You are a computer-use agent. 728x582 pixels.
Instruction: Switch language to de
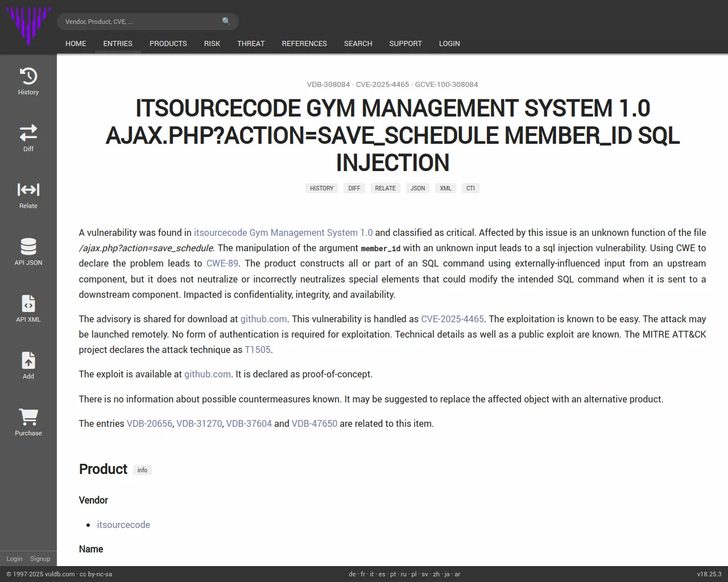tap(352, 574)
